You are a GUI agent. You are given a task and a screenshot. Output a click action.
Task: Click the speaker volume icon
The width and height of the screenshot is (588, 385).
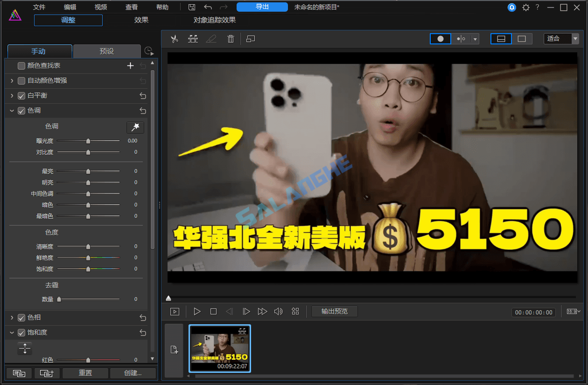(278, 311)
